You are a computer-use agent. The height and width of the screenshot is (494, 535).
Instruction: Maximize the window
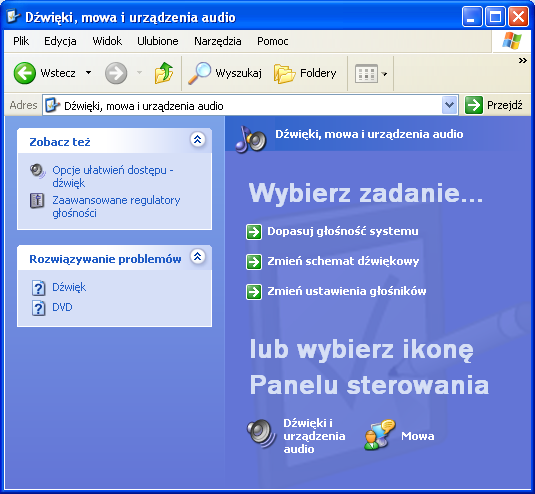tap(495, 16)
